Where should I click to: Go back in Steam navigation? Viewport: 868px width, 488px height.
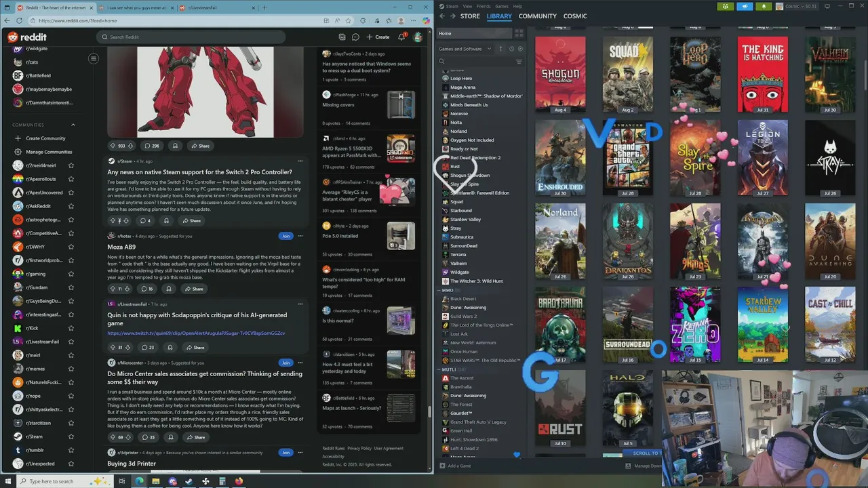point(442,16)
